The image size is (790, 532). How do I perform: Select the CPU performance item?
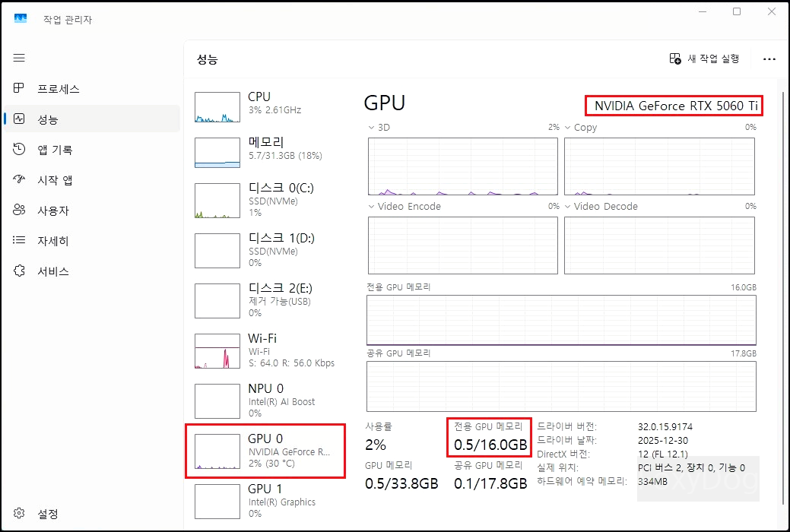click(x=265, y=106)
